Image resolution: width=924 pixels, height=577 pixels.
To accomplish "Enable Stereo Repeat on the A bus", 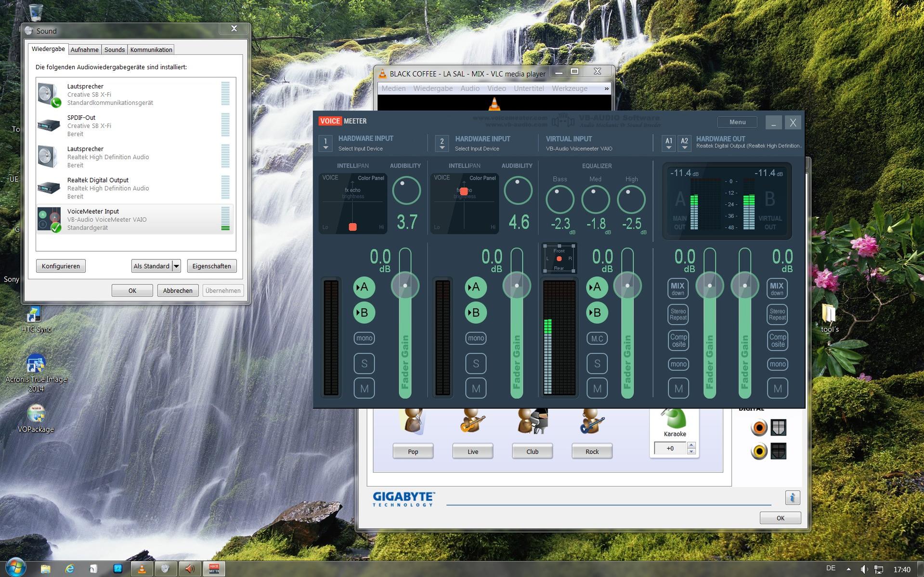I will [678, 314].
